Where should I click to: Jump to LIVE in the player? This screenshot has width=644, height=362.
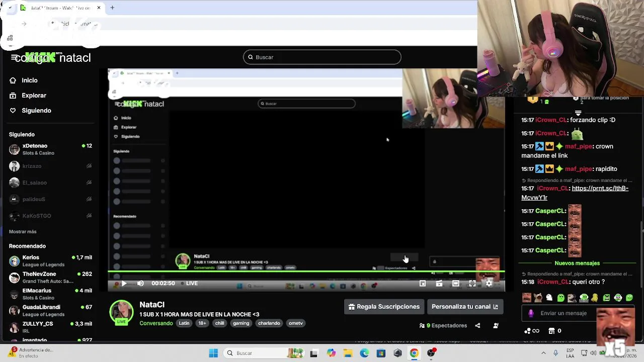pos(189,284)
